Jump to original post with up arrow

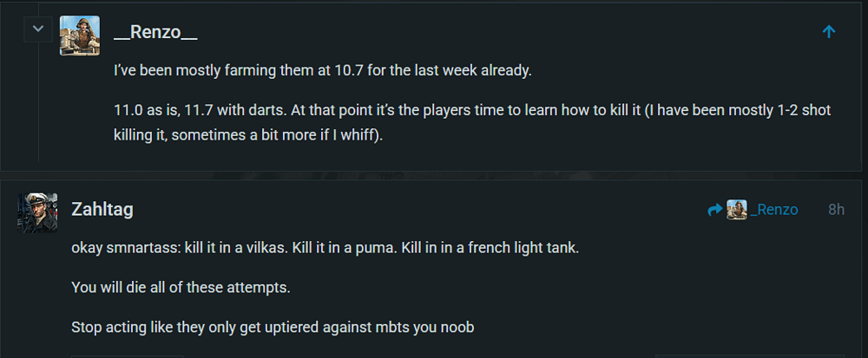[x=828, y=31]
